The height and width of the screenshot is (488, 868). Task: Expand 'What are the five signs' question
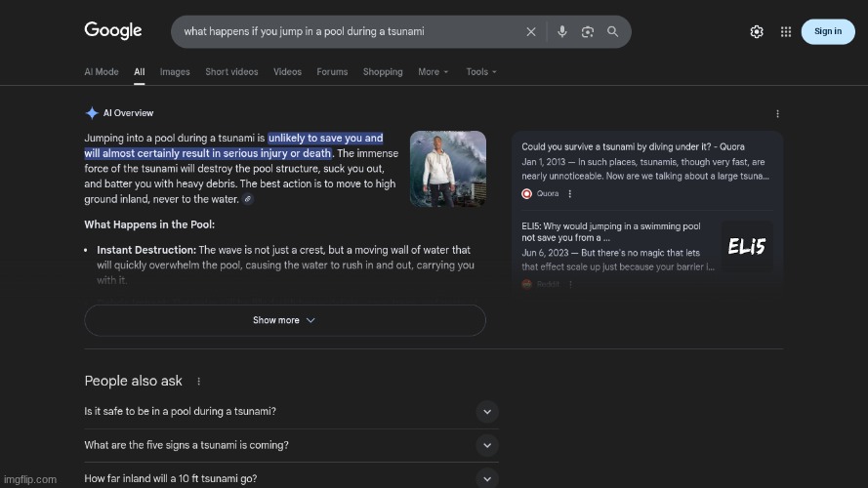pos(487,445)
